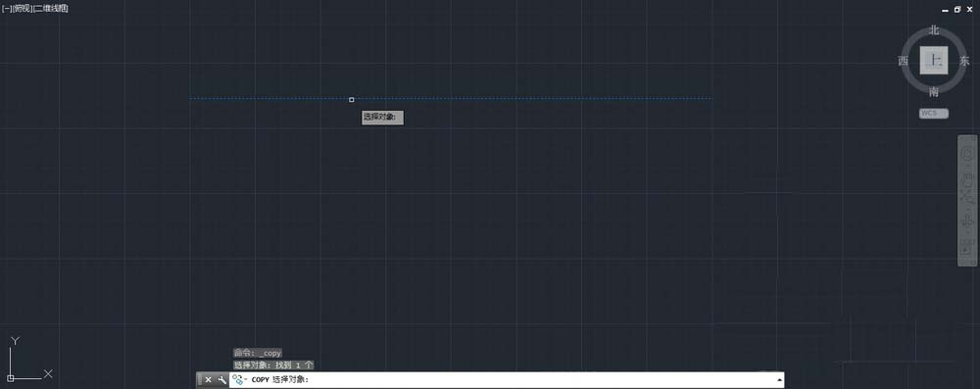Close the command line window

pos(208,379)
